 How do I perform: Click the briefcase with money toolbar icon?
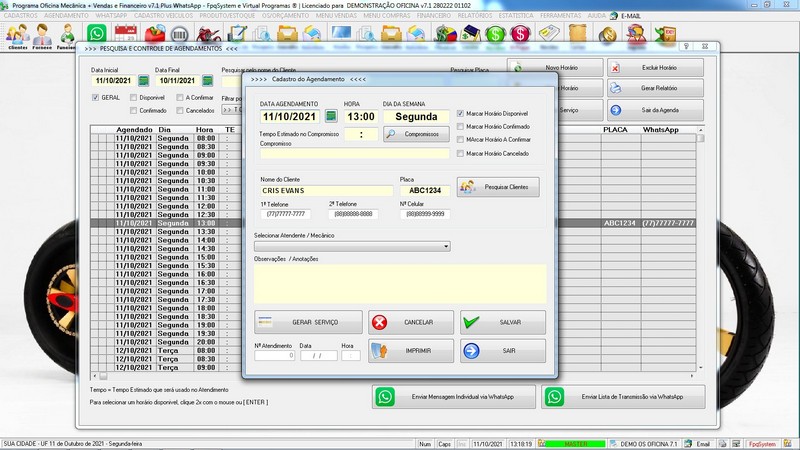point(470,34)
